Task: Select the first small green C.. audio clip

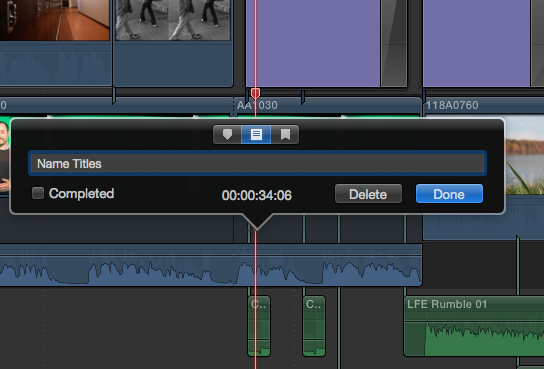Action: 259,326
